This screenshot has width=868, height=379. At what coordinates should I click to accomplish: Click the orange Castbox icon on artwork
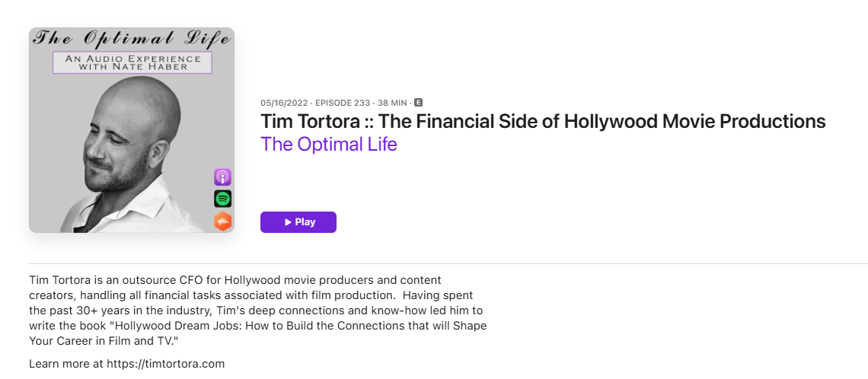[x=222, y=221]
